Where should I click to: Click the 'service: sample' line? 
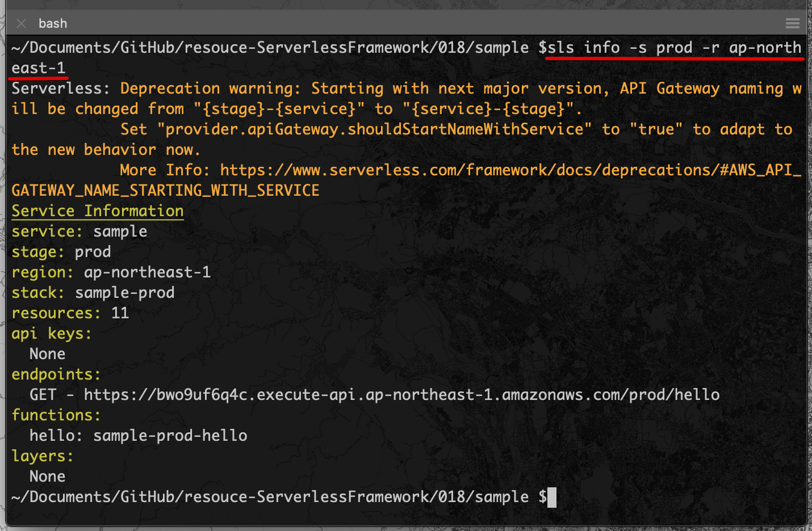click(79, 231)
